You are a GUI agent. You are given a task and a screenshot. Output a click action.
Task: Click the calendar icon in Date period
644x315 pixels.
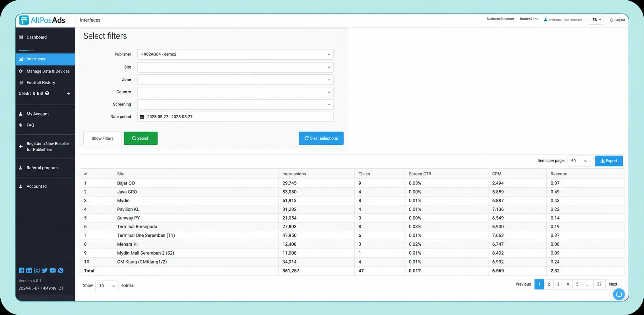click(142, 117)
